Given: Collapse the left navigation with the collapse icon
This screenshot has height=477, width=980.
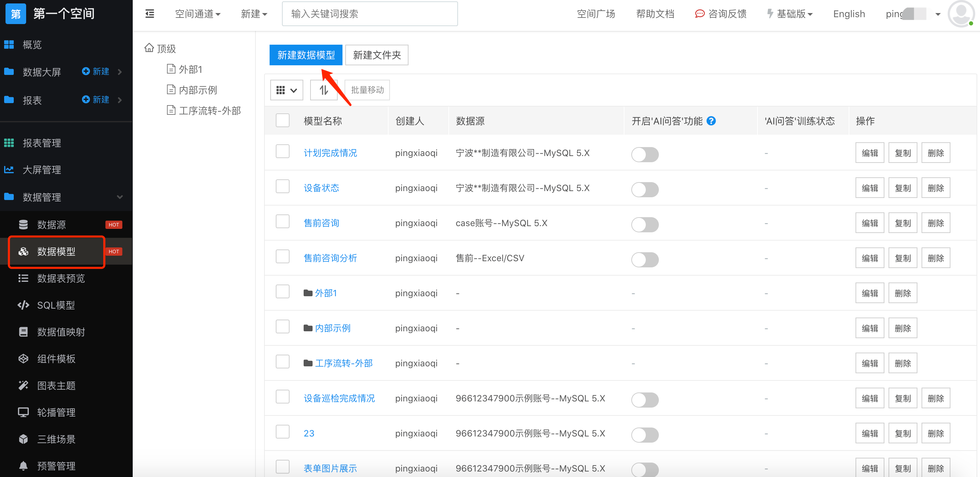Looking at the screenshot, I should coord(150,14).
